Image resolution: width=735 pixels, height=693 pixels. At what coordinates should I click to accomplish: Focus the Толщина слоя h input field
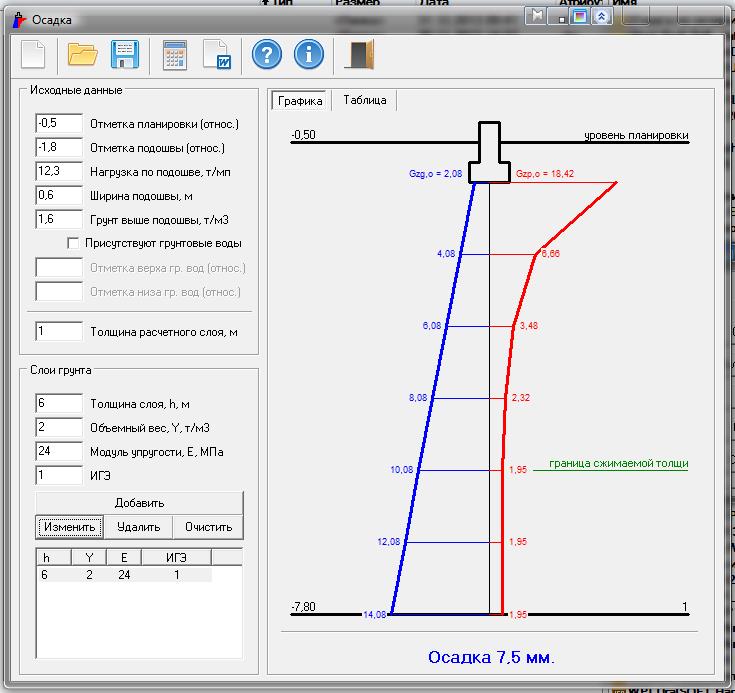pyautogui.click(x=59, y=403)
